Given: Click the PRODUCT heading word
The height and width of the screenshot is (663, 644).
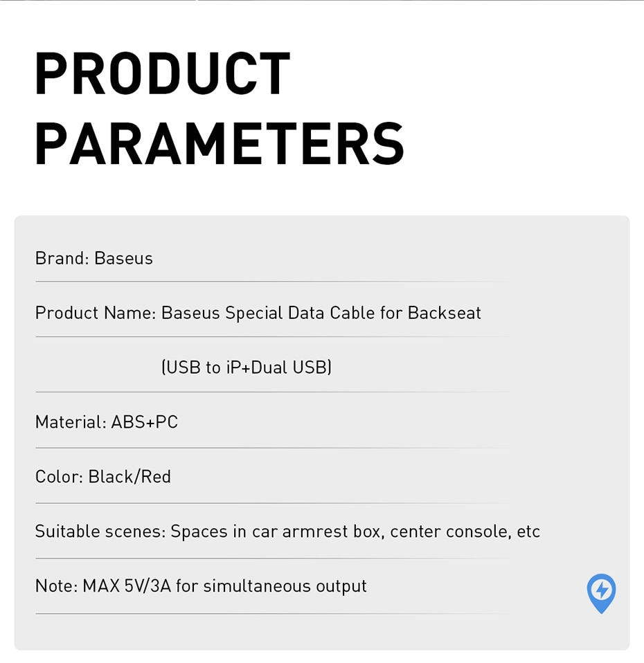Looking at the screenshot, I should (163, 74).
